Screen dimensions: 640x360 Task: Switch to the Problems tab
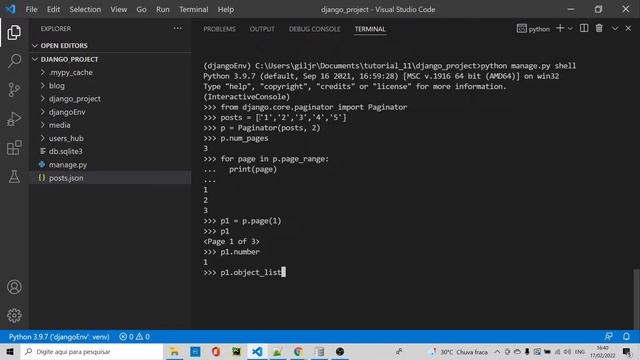(219, 29)
